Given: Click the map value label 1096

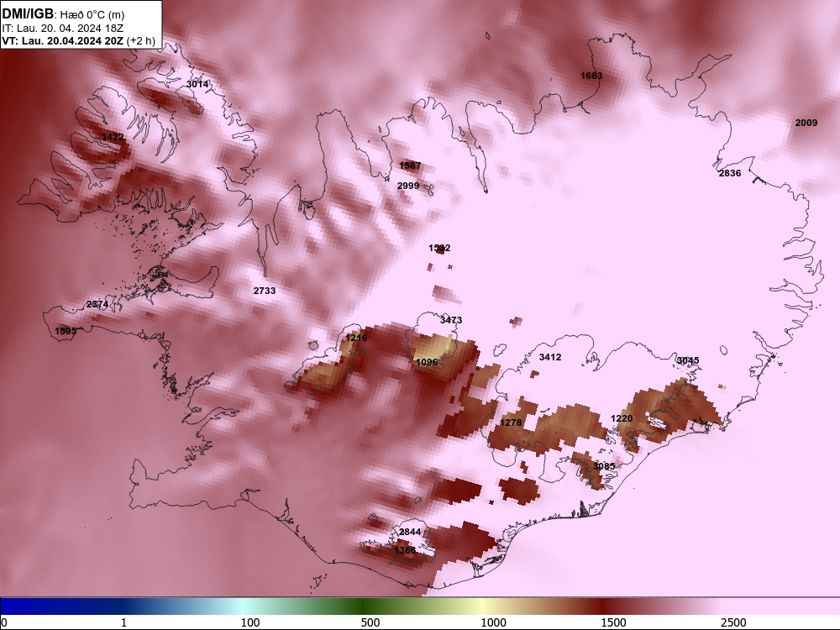Looking at the screenshot, I should click(427, 362).
